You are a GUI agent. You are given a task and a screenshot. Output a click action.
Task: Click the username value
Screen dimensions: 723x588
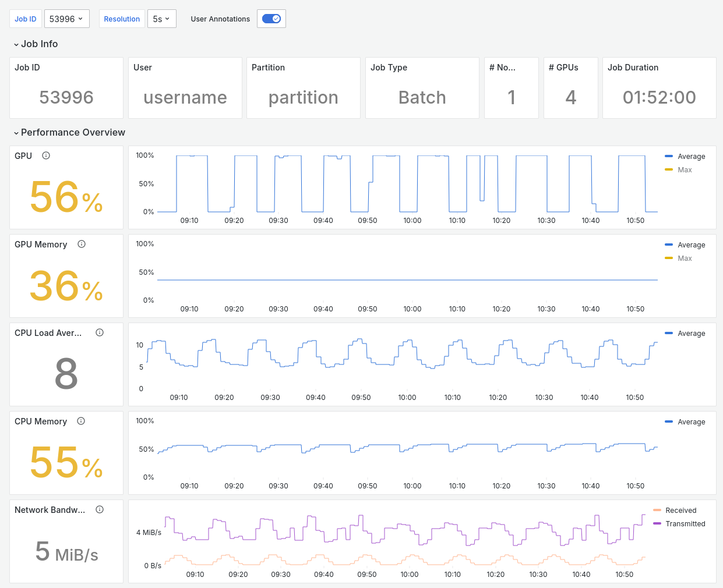[185, 97]
